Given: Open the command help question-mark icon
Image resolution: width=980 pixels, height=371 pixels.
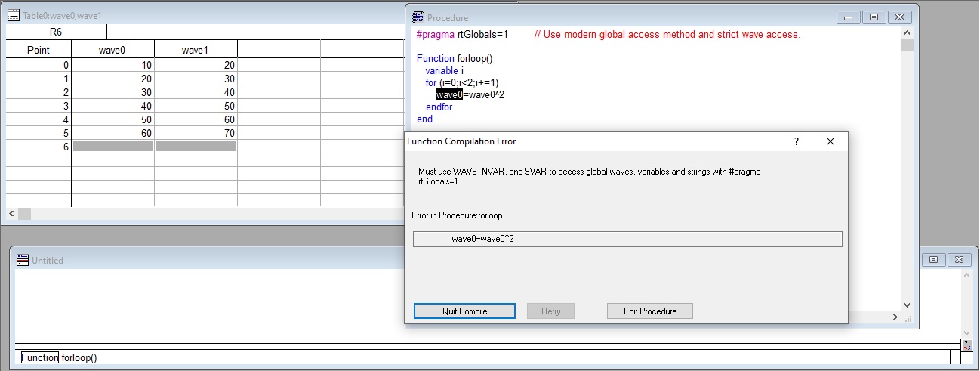Looking at the screenshot, I should [967, 345].
